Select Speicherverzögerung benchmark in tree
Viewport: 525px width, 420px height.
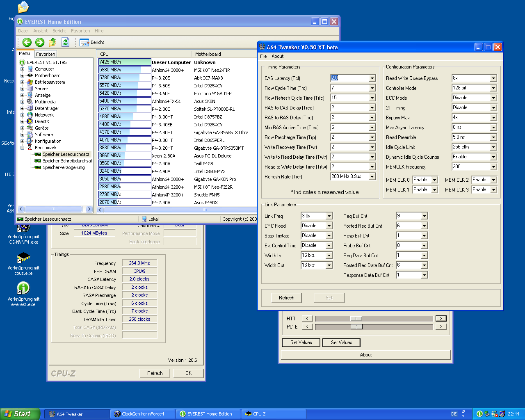click(x=64, y=167)
